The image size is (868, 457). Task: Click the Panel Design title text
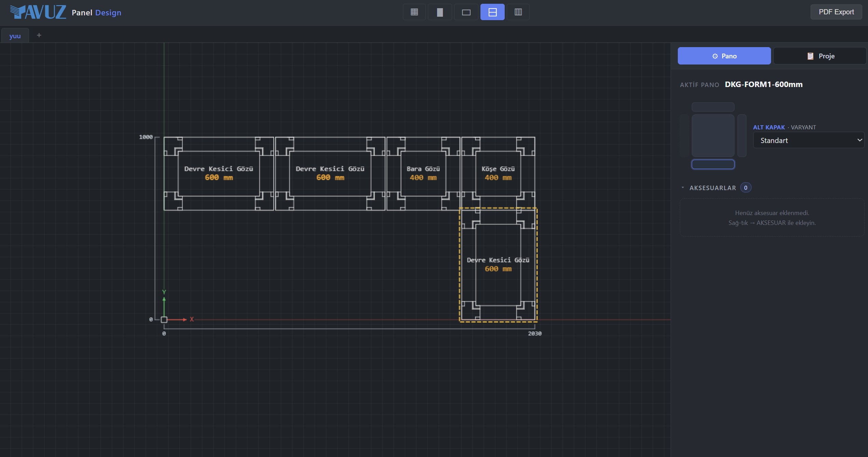click(96, 13)
